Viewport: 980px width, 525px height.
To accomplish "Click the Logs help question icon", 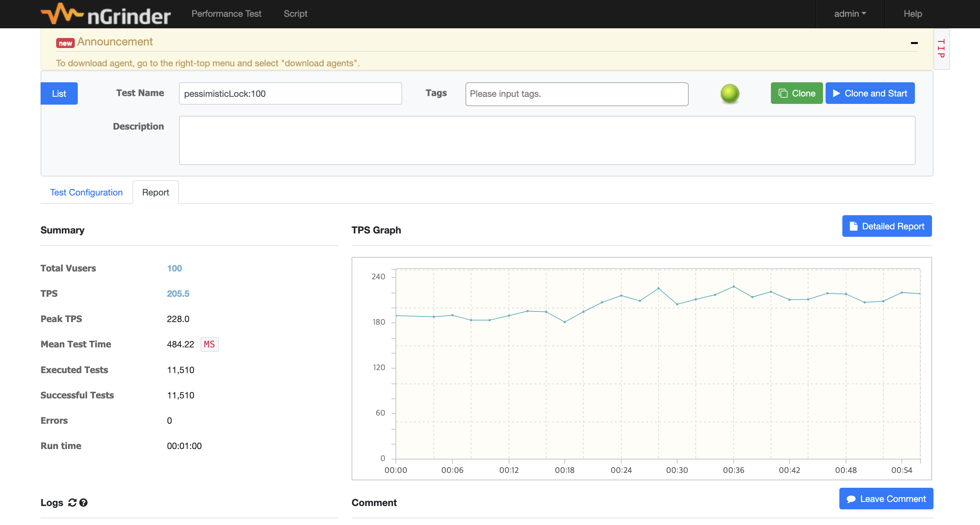I will (84, 503).
